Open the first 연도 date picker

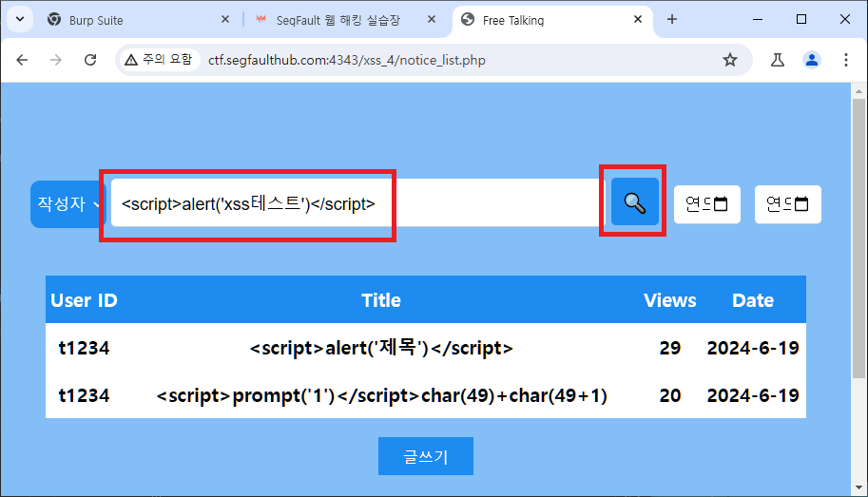point(707,204)
